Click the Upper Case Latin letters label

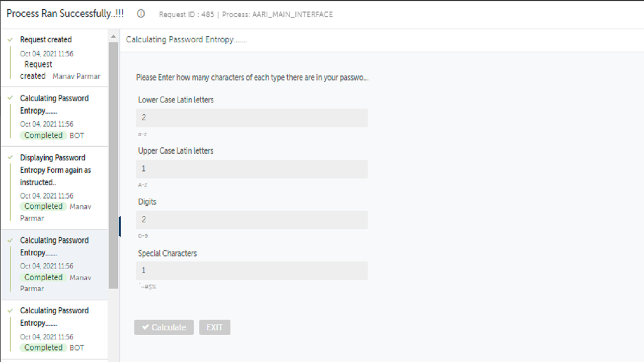[x=176, y=151]
